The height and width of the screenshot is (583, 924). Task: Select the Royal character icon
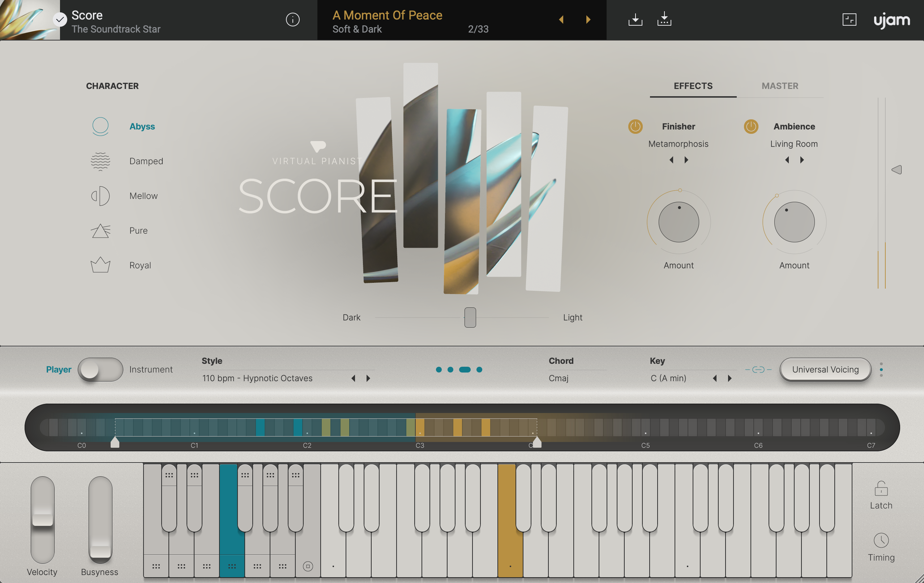point(100,265)
